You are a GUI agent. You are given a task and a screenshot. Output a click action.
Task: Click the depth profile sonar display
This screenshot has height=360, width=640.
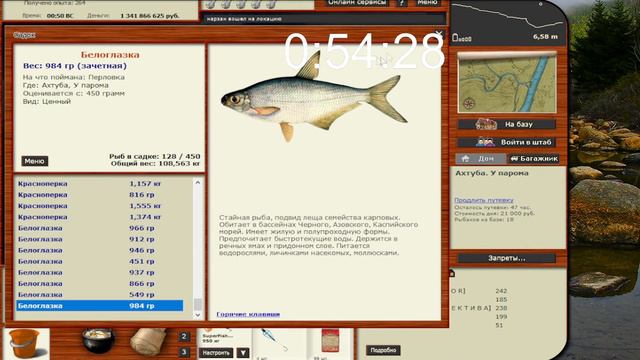(x=507, y=21)
